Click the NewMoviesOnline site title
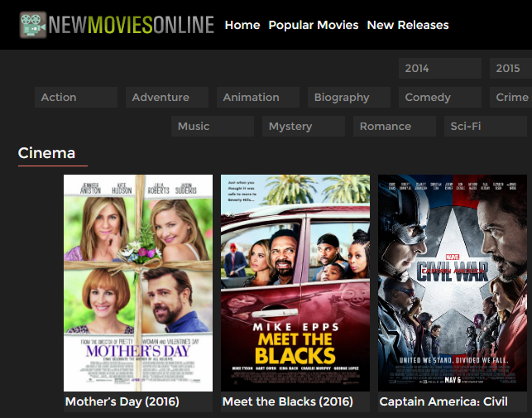Image resolution: width=532 pixels, height=418 pixels. tap(131, 25)
